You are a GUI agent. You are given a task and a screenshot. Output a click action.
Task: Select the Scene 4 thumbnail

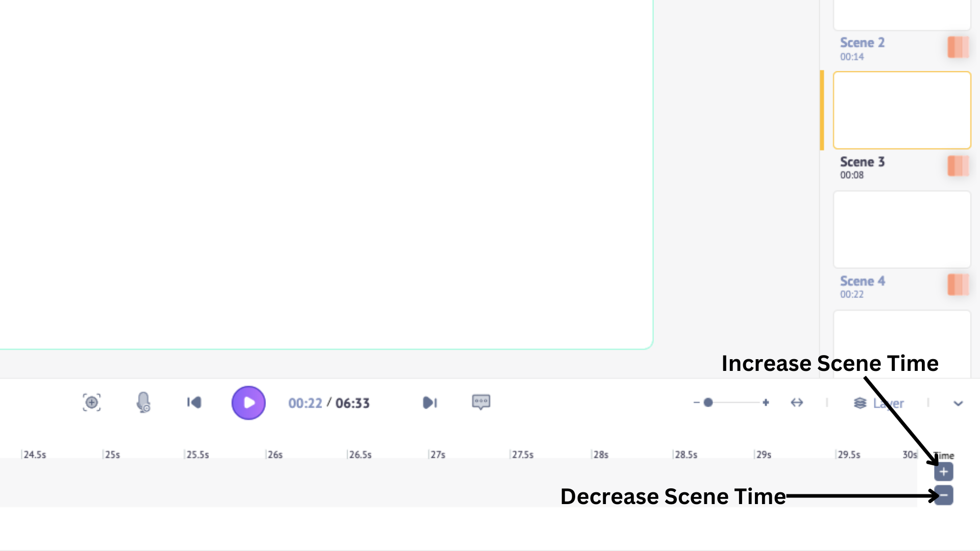tap(901, 229)
